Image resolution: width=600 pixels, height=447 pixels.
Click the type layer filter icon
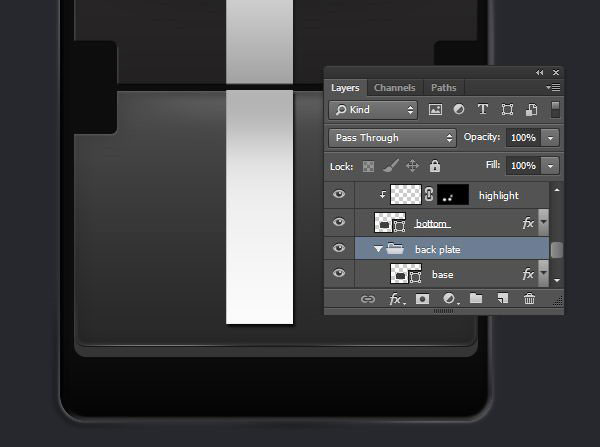[x=483, y=110]
